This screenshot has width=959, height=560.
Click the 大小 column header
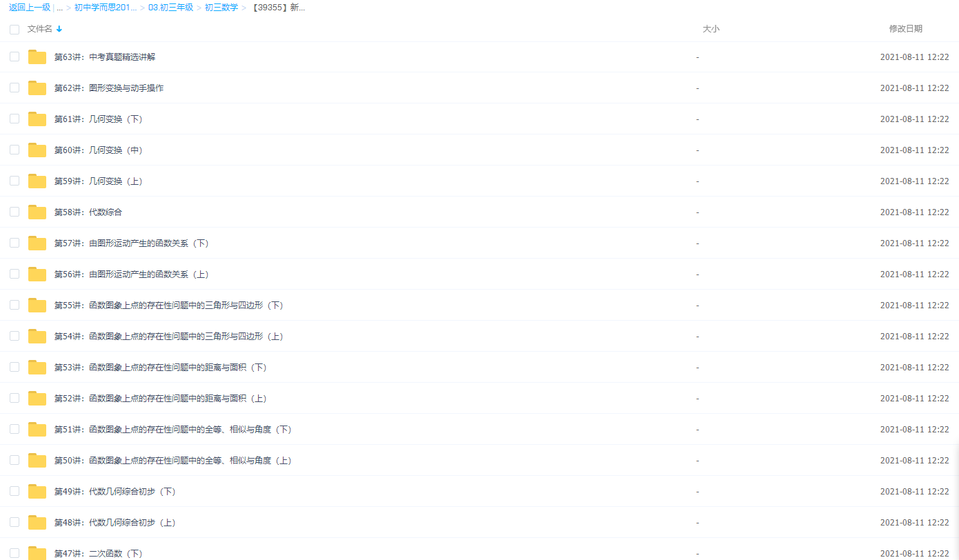(x=711, y=29)
